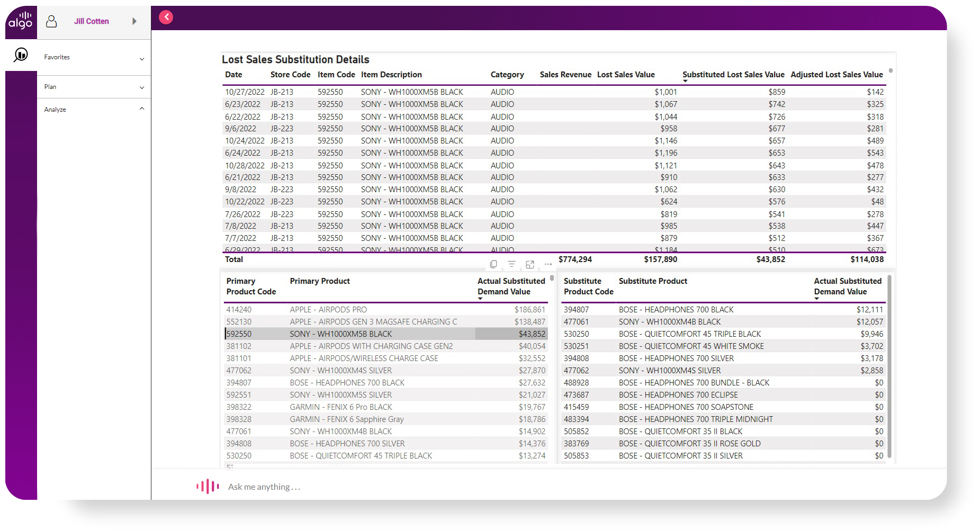Open the Plan menu item

tap(50, 87)
